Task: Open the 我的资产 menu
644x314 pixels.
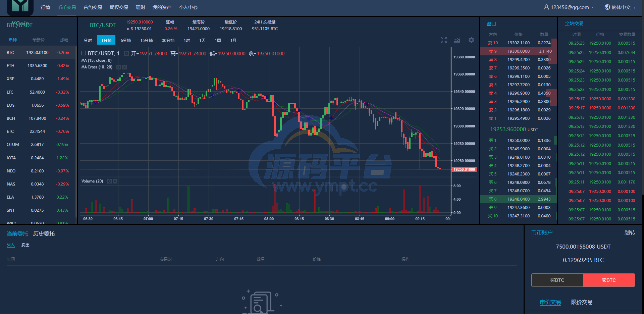Action: pyautogui.click(x=162, y=7)
